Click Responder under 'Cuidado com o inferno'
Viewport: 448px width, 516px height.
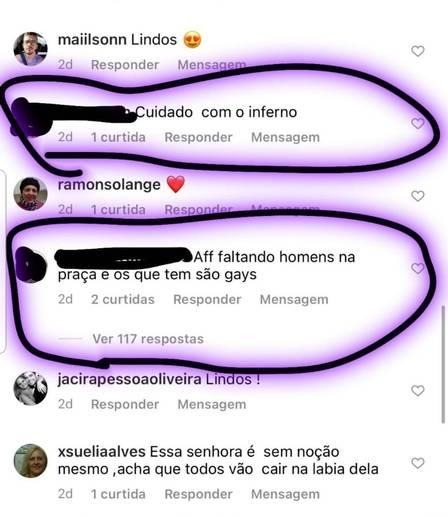(x=198, y=137)
